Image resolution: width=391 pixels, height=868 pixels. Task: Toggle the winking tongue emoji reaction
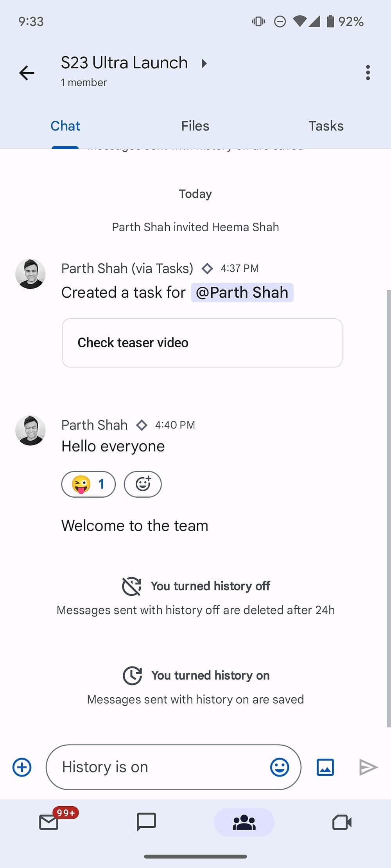88,484
